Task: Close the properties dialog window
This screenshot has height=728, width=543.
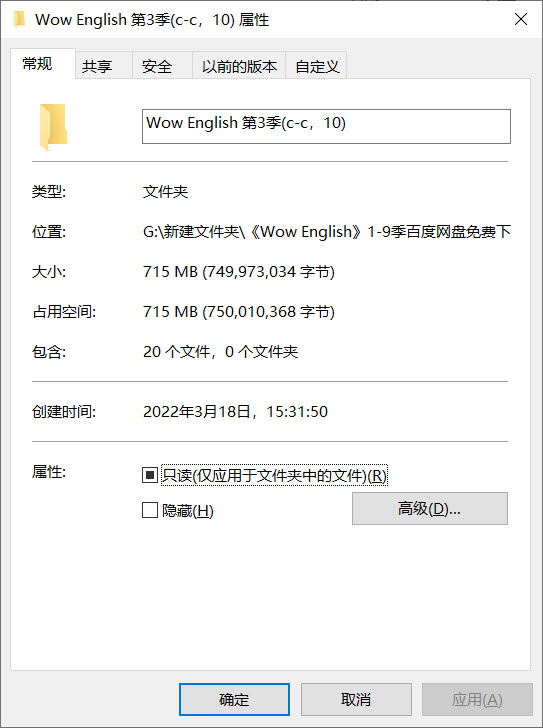Action: 521,19
